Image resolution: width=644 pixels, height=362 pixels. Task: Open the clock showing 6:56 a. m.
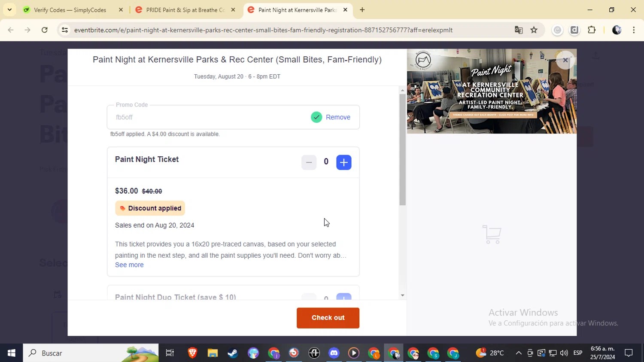(602, 353)
